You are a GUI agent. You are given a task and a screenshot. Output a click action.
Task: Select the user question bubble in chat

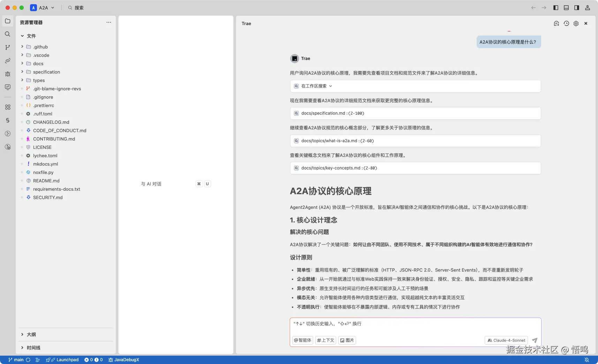pos(508,42)
